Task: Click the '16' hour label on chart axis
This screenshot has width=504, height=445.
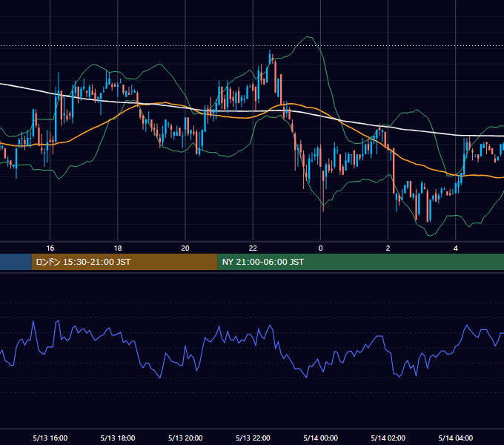Action: pyautogui.click(x=50, y=248)
